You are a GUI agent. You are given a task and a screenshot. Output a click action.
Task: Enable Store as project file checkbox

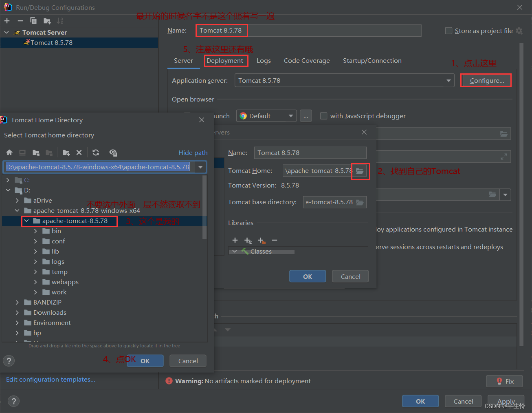448,31
